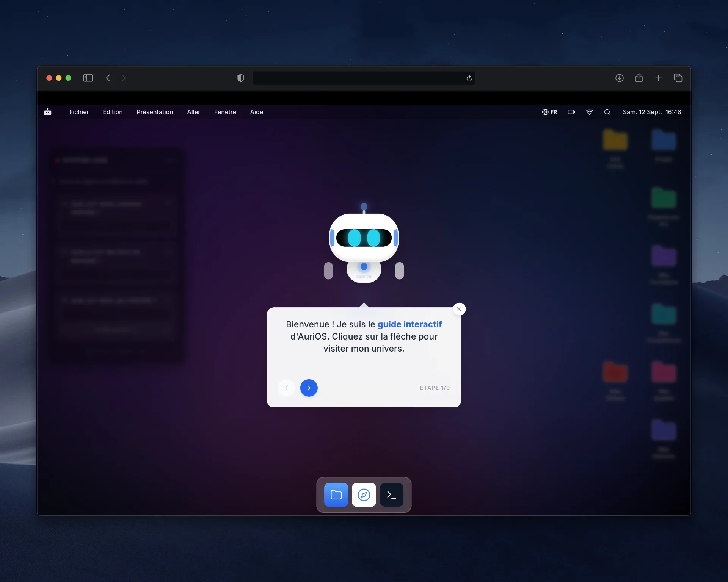Open the search magnifier in menu bar
The width and height of the screenshot is (728, 582).
tap(607, 112)
